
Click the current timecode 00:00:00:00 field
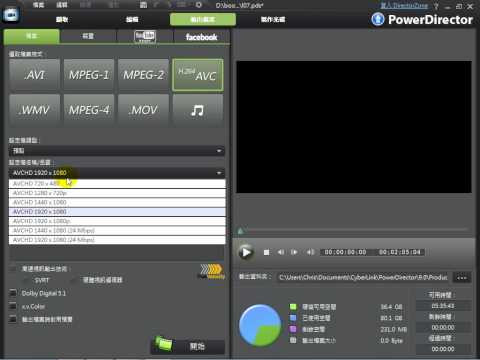[x=345, y=252]
